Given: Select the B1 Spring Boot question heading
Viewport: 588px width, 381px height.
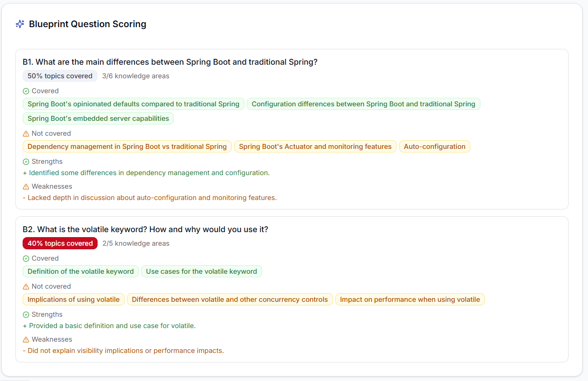Looking at the screenshot, I should click(170, 62).
